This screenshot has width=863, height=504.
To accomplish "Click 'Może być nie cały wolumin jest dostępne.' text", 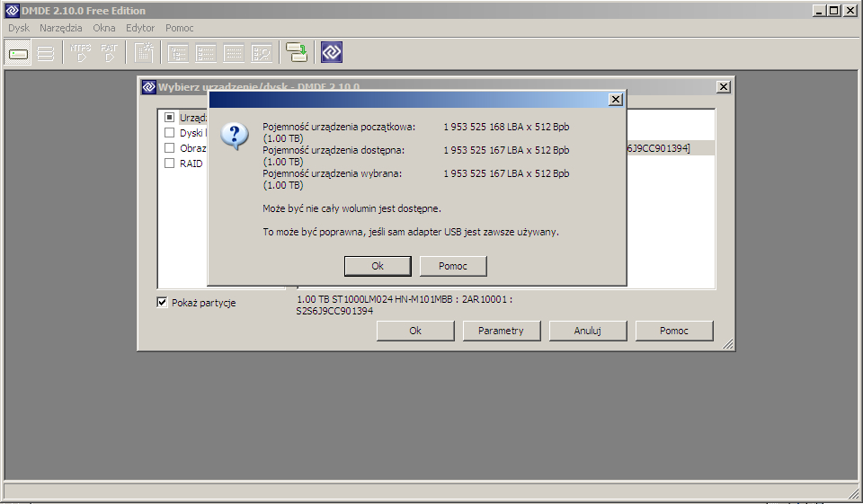I will (351, 208).
